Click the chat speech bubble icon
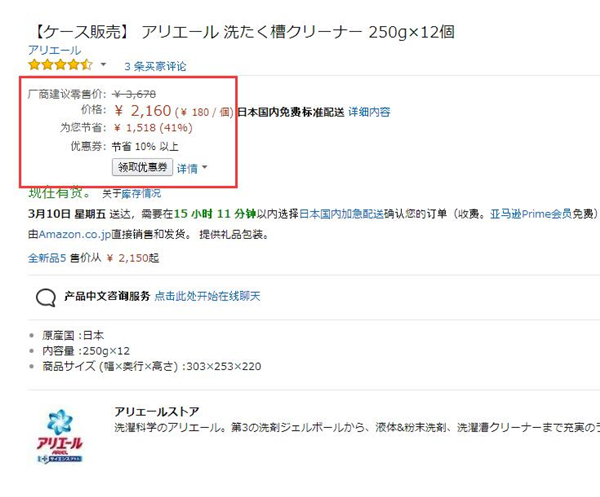This screenshot has height=497, width=600. point(46,298)
